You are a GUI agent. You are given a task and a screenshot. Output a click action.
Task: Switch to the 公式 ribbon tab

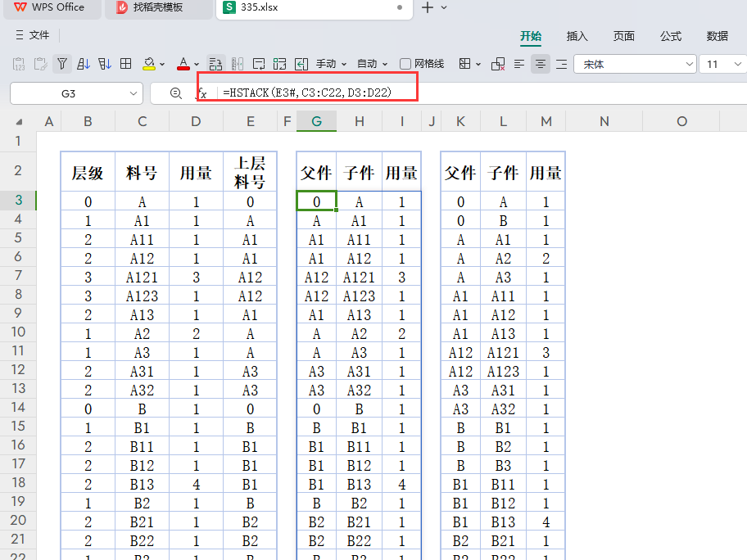[x=671, y=36]
